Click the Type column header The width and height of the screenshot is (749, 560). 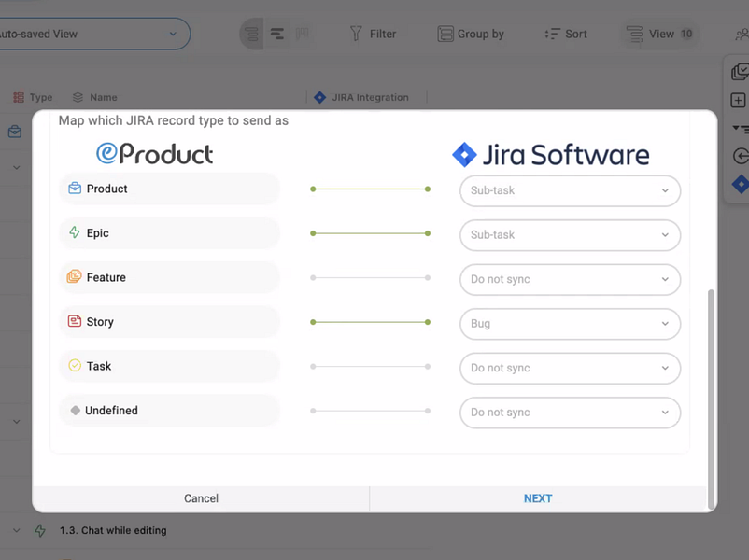pos(33,97)
